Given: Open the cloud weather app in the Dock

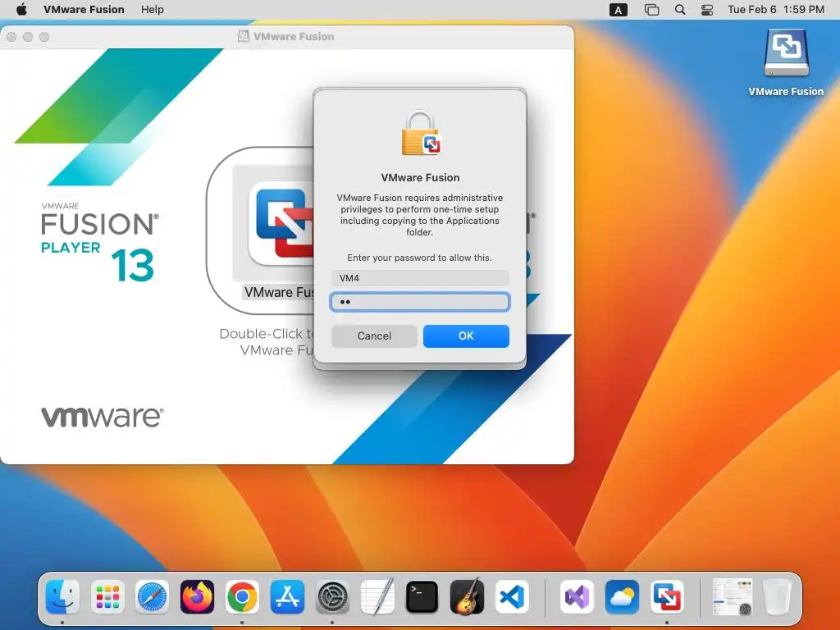Looking at the screenshot, I should (x=622, y=596).
